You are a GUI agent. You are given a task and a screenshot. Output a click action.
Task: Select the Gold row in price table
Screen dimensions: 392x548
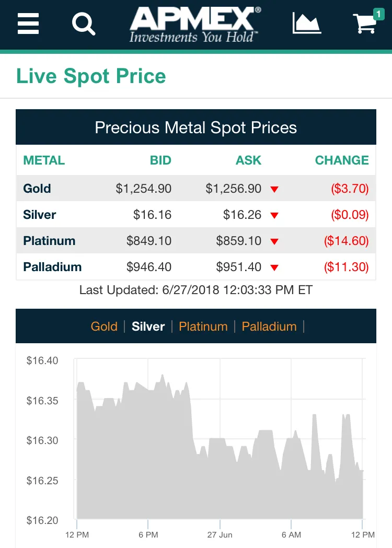(196, 189)
